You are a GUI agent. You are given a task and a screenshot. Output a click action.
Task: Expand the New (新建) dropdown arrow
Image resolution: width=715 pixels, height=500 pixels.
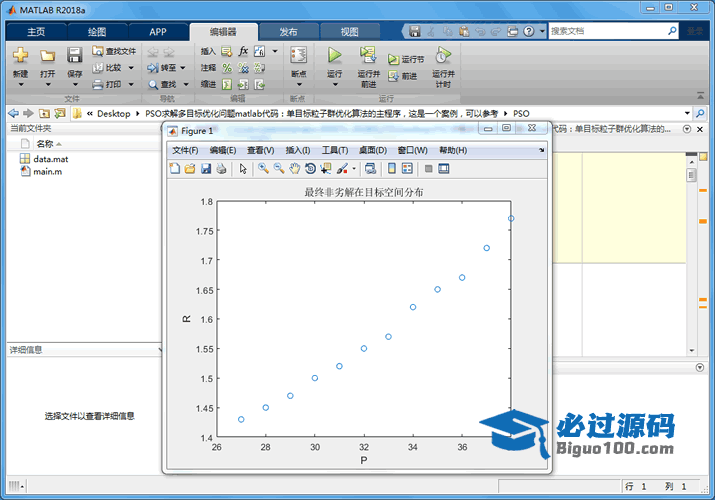tap(21, 84)
